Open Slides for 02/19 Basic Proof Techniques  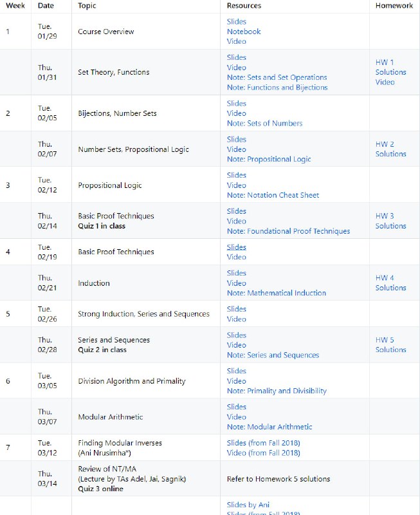pos(237,247)
